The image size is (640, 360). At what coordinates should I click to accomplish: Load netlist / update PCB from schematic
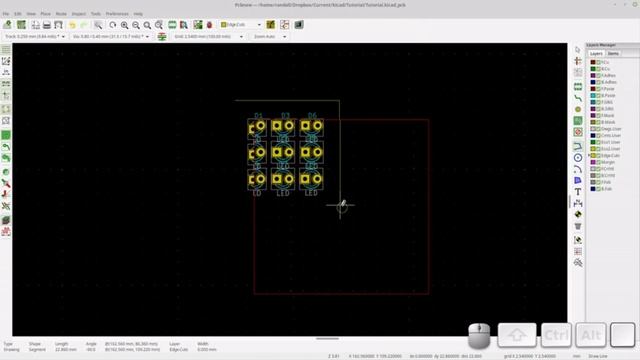tap(198, 25)
